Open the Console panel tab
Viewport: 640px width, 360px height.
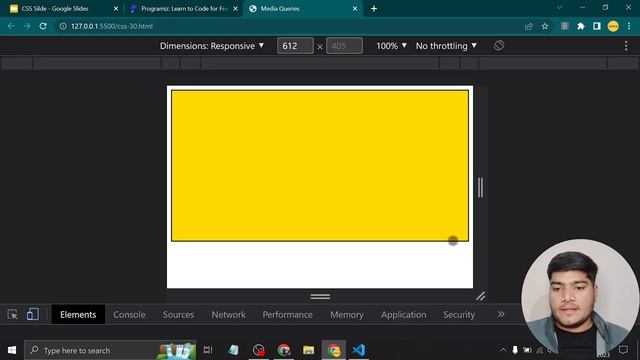[x=129, y=315]
